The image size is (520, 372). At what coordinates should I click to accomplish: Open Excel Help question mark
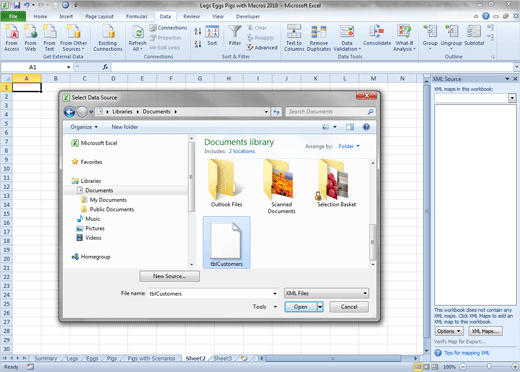click(486, 16)
